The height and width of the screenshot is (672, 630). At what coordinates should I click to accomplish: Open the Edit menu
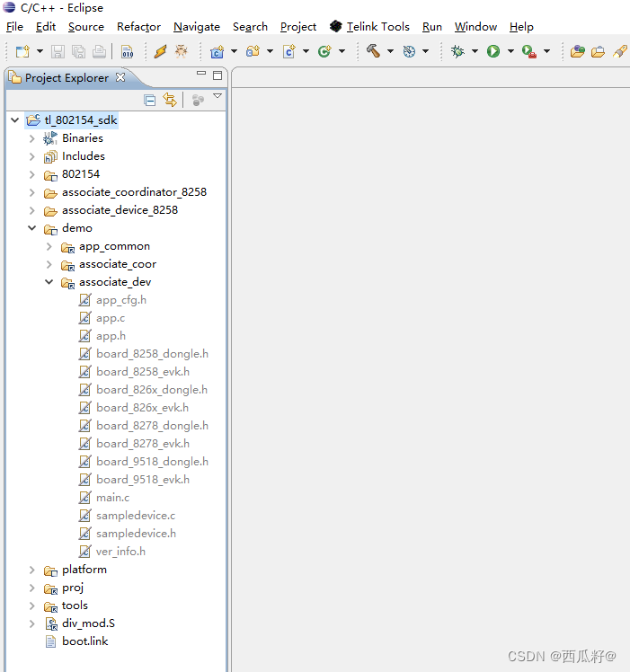point(46,27)
